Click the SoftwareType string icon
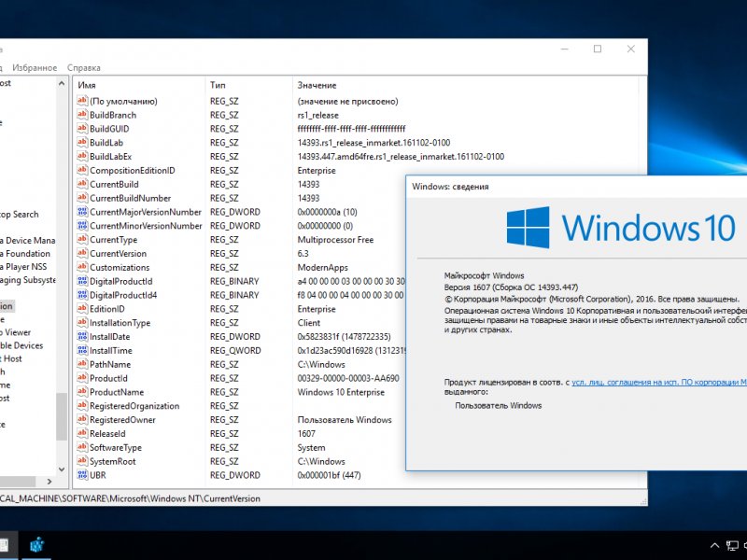Image resolution: width=747 pixels, height=560 pixels. point(82,447)
